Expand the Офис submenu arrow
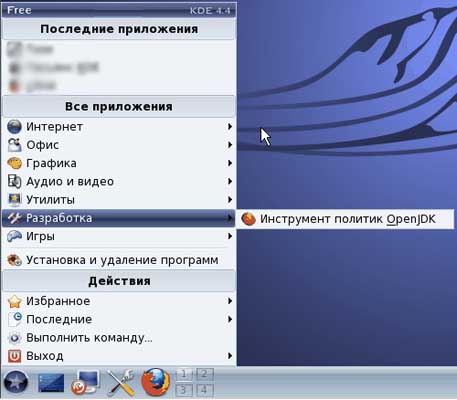Viewport: 457px width, 400px height. [x=230, y=145]
